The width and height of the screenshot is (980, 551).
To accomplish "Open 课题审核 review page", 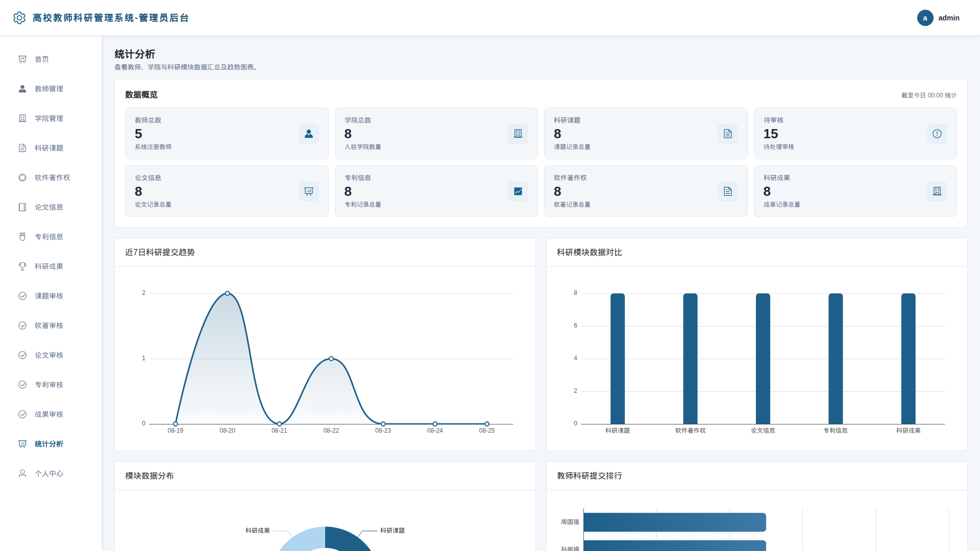I will click(51, 296).
